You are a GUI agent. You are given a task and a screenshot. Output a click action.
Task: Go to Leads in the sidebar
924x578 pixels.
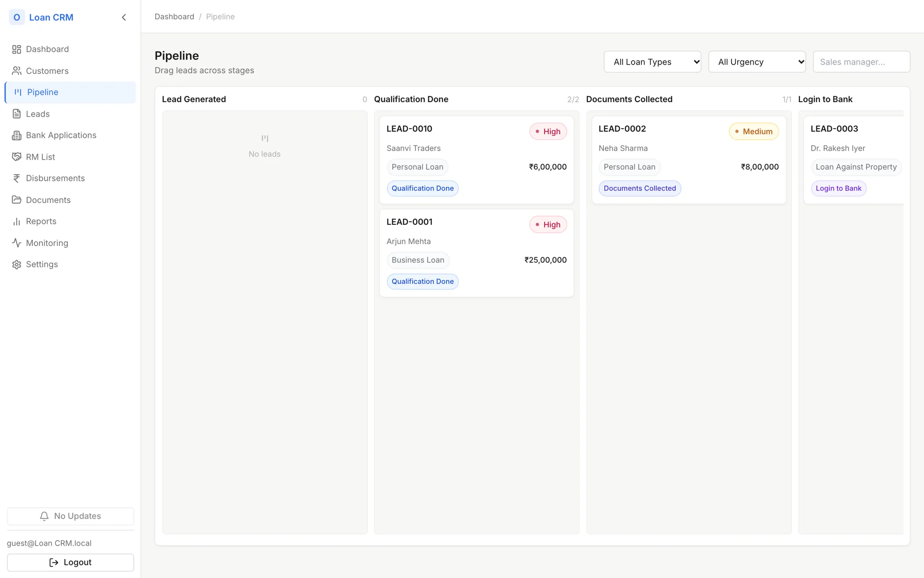(x=70, y=114)
